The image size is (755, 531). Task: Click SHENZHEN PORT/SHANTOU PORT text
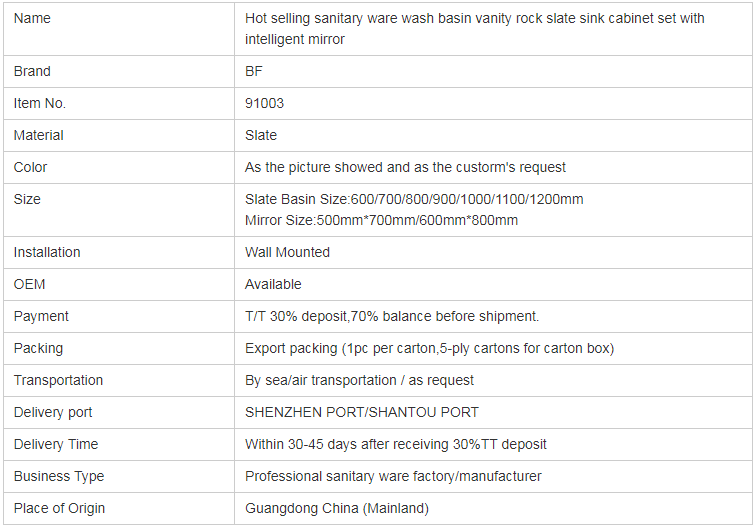(x=362, y=413)
